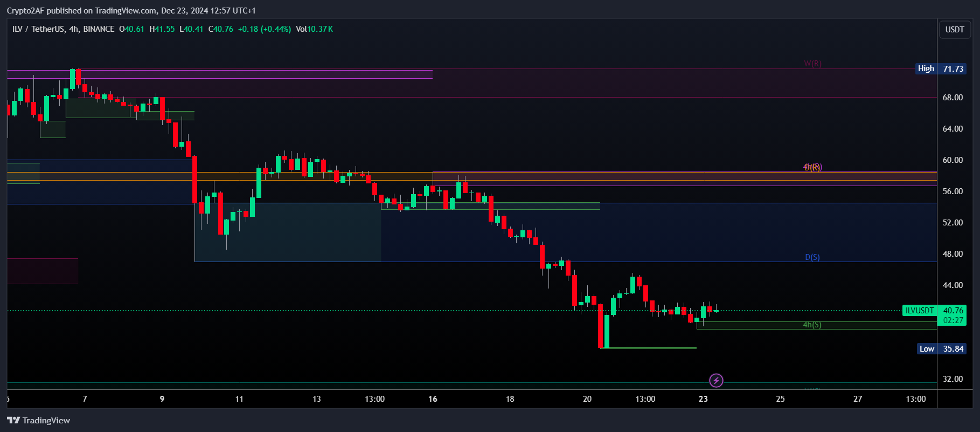This screenshot has height=432, width=980.
Task: Click the purple lightning bolt event icon
Action: [716, 381]
